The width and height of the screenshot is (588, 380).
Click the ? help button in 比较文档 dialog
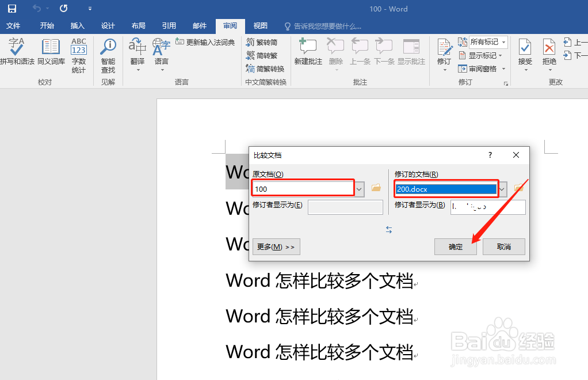pos(490,155)
